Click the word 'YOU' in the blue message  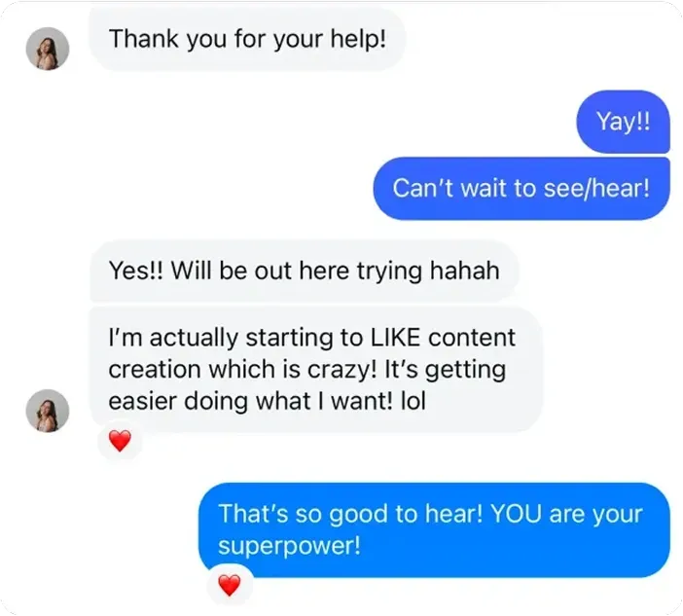pyautogui.click(x=516, y=514)
